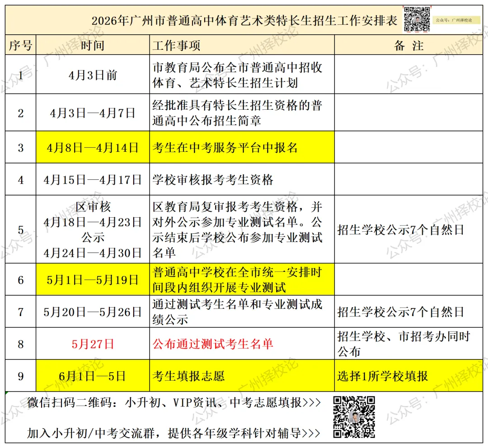
Task: Select '4月18日—4月23日' in row 5
Action: tap(93, 222)
